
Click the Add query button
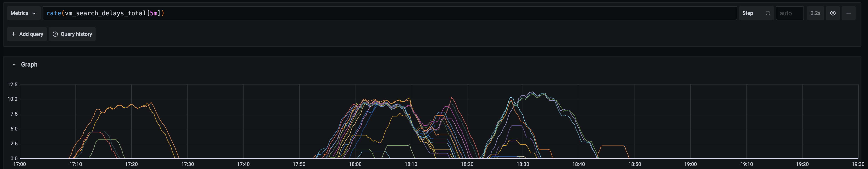click(x=27, y=34)
